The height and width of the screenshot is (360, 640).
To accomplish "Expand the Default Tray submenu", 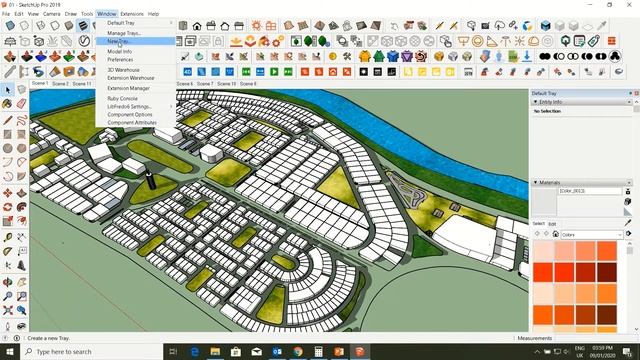I will (136, 23).
